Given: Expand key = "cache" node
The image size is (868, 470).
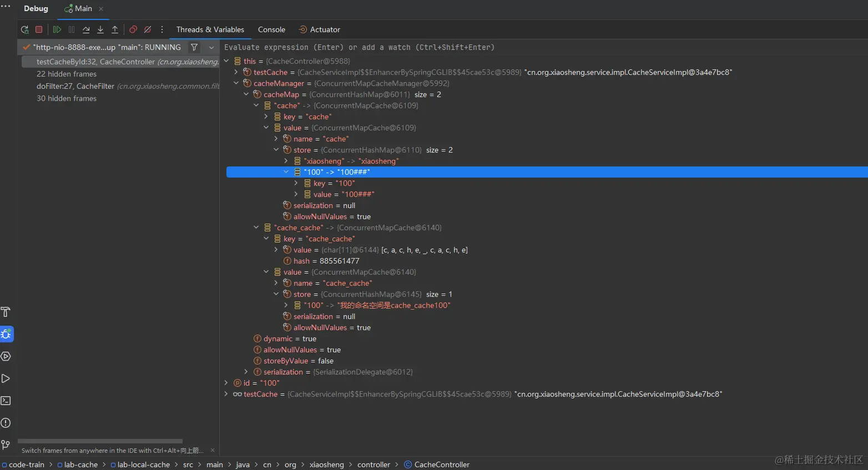Looking at the screenshot, I should [x=266, y=117].
